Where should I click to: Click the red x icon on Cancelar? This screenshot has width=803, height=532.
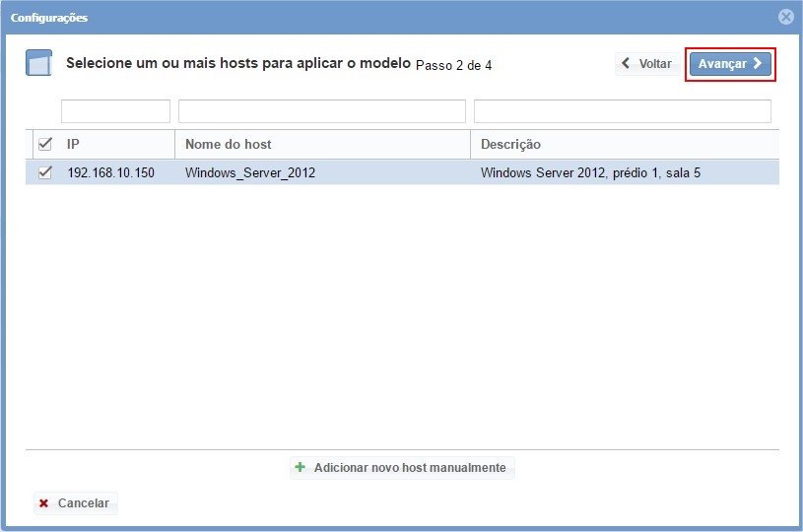click(43, 503)
